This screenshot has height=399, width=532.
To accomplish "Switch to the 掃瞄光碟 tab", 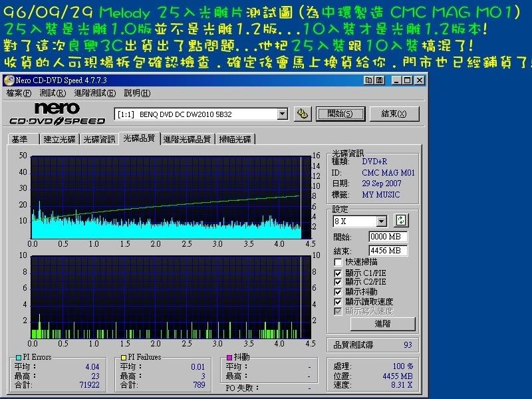I will (235, 139).
